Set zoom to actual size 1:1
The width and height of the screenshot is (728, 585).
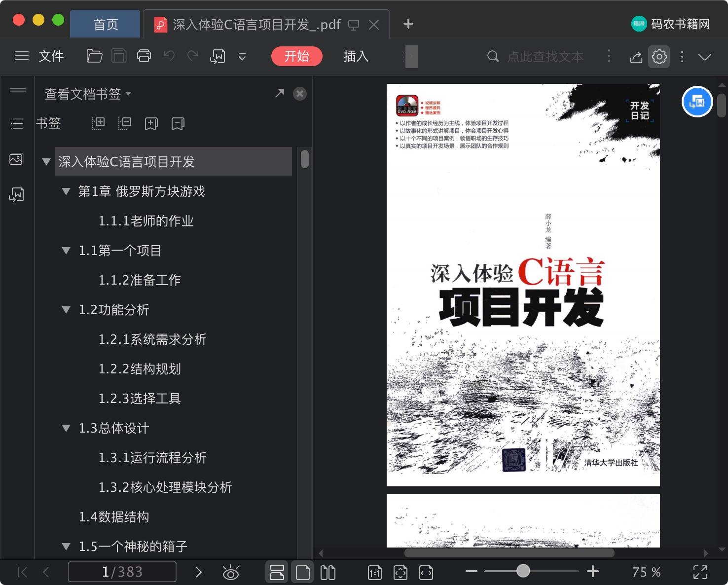pyautogui.click(x=375, y=572)
